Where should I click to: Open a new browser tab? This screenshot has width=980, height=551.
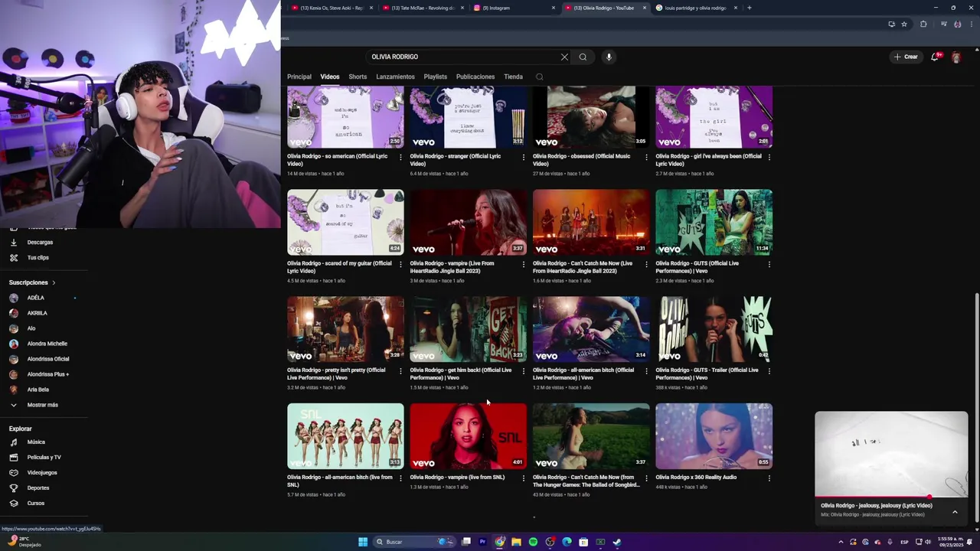749,8
